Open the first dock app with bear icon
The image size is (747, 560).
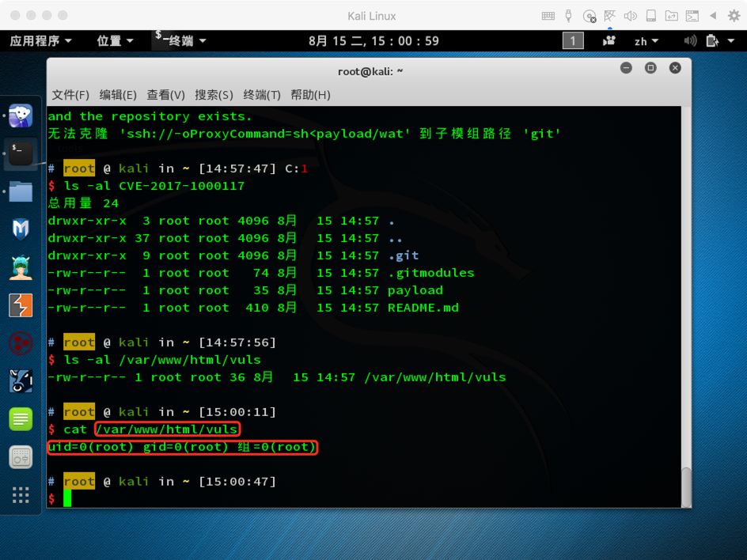click(x=21, y=115)
